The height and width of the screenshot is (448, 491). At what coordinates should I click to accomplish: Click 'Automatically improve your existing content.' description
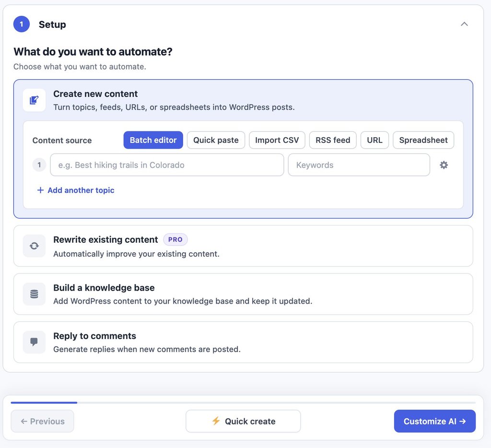pyautogui.click(x=136, y=254)
